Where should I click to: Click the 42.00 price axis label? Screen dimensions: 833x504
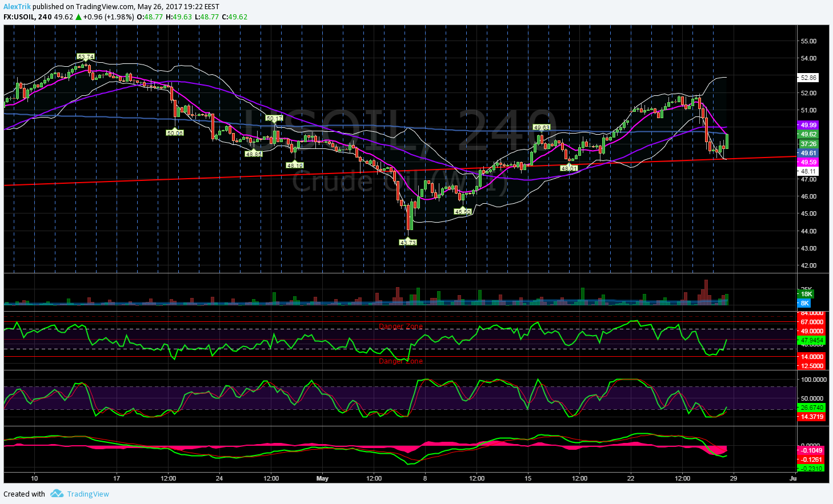click(808, 265)
